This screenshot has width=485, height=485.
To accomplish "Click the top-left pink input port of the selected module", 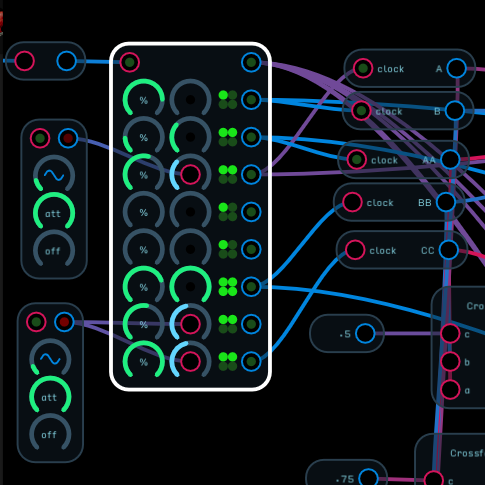I will pyautogui.click(x=130, y=62).
